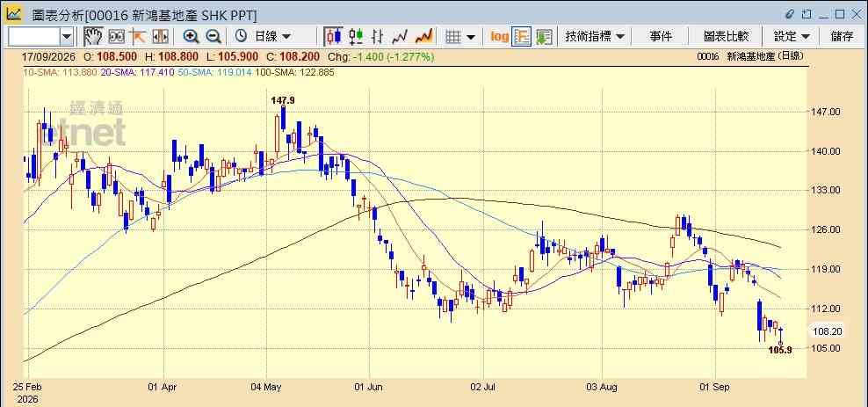Click the horizontal scroll/compress chart icon
The width and height of the screenshot is (868, 407).
[160, 37]
